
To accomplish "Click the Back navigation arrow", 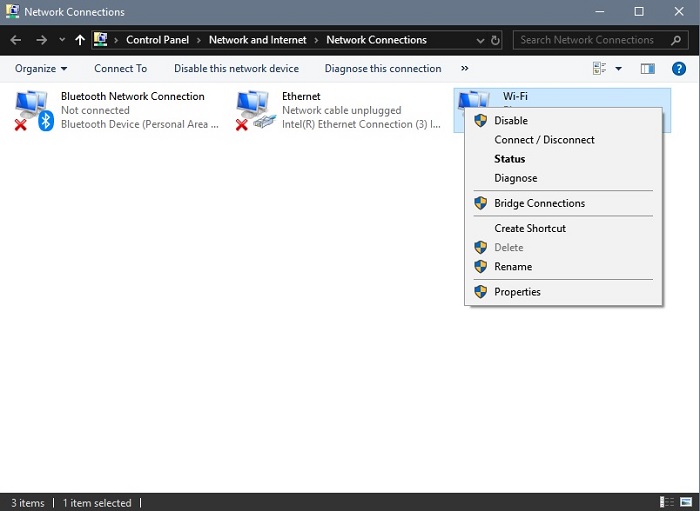I will click(16, 40).
